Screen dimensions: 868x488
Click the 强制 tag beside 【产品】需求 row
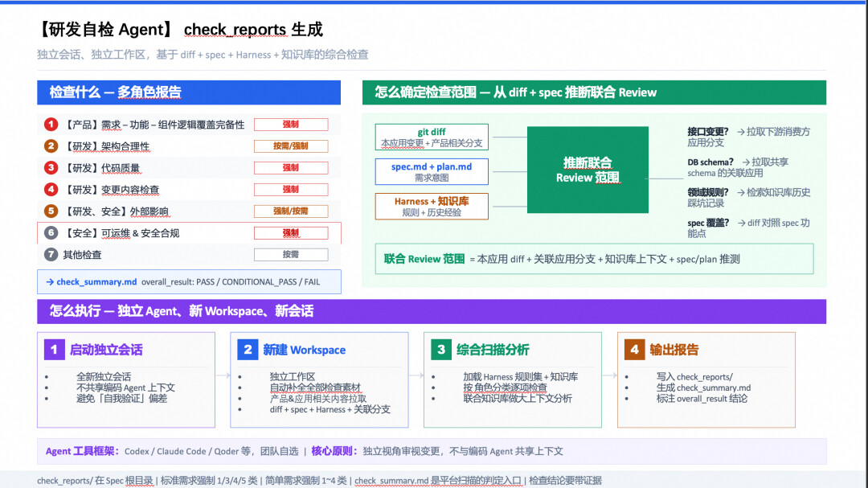coord(291,125)
